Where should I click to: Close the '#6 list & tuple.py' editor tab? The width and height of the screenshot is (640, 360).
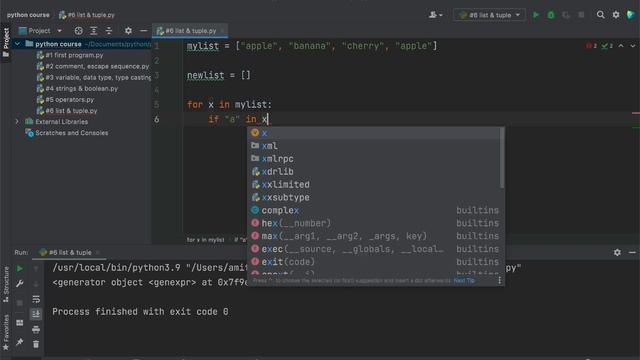222,31
